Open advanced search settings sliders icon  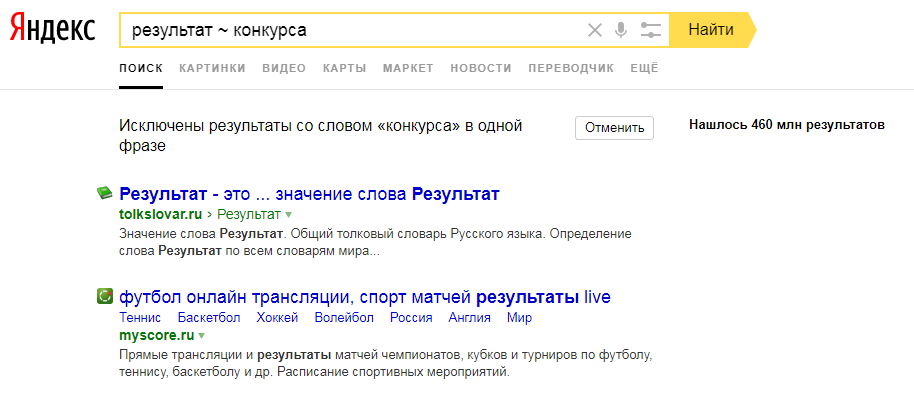[651, 30]
